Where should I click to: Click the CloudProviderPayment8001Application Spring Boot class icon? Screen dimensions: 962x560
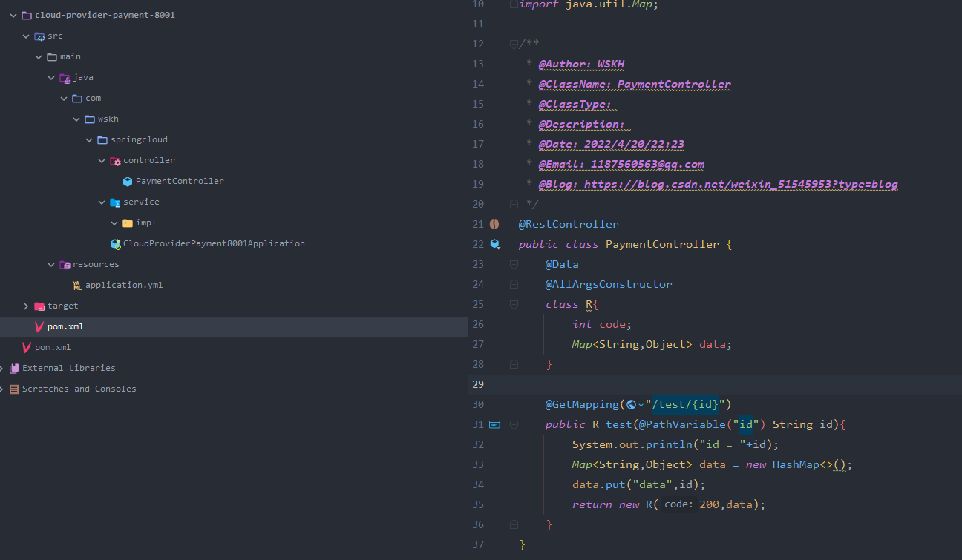pos(115,243)
